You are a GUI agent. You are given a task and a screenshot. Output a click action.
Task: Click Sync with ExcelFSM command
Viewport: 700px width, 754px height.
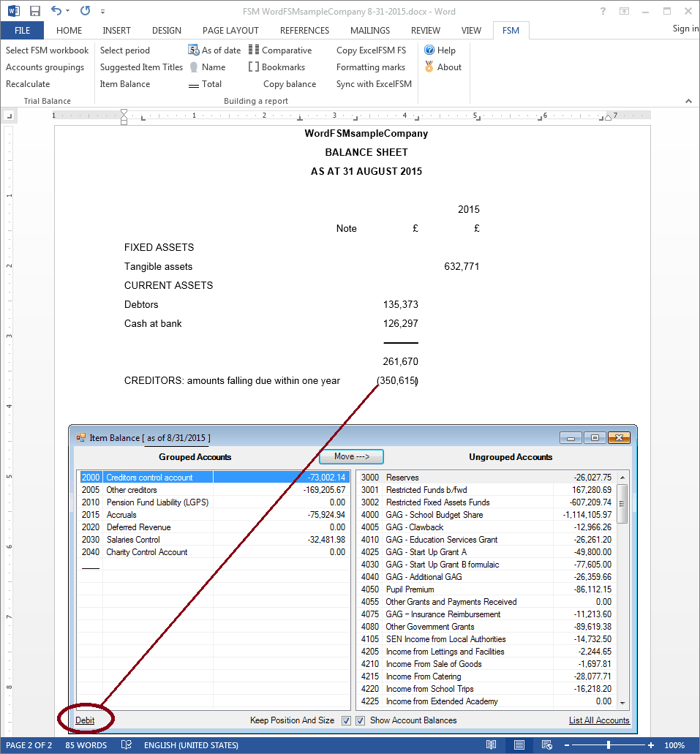[x=374, y=83]
